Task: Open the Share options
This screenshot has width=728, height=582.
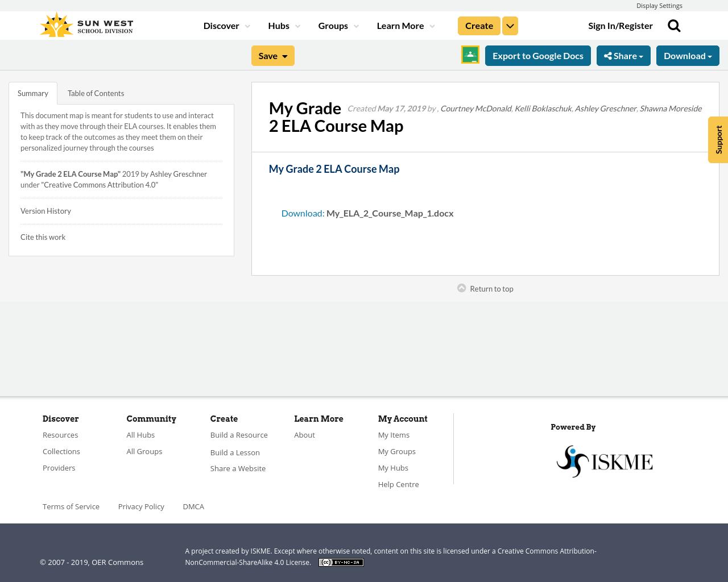Action: [x=623, y=55]
